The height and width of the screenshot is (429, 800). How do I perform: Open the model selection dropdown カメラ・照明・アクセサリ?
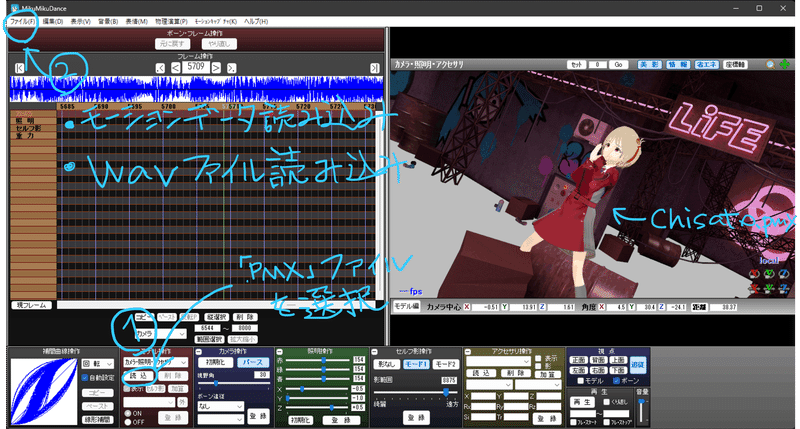(x=156, y=362)
